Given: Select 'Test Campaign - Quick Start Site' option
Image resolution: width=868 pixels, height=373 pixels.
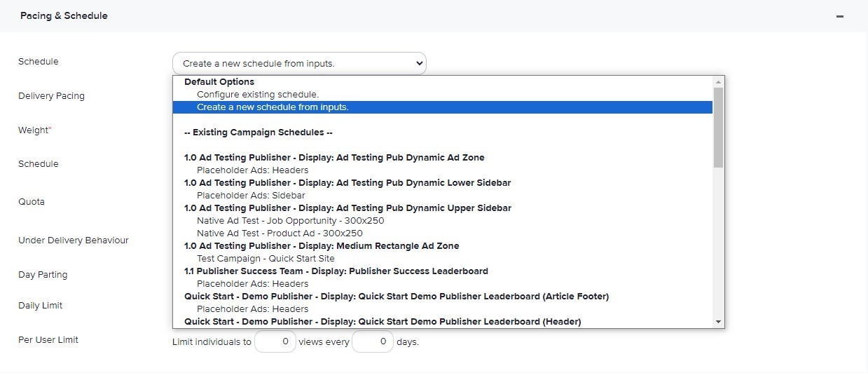Looking at the screenshot, I should click(266, 259).
